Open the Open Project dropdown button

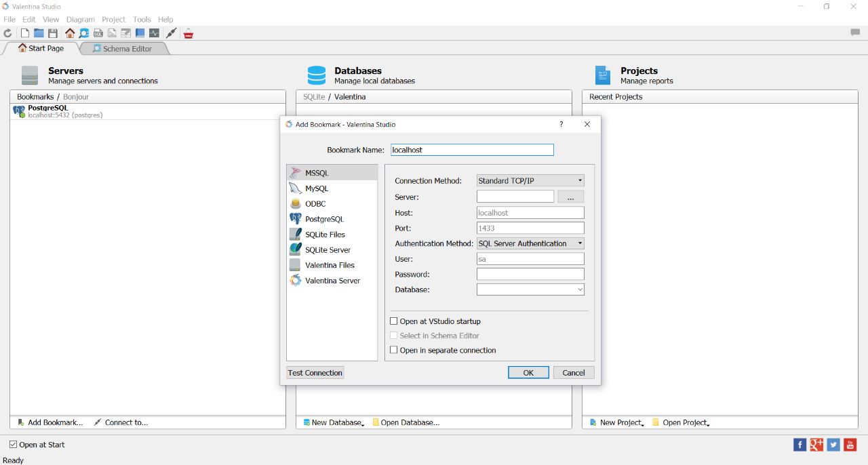tap(681, 422)
